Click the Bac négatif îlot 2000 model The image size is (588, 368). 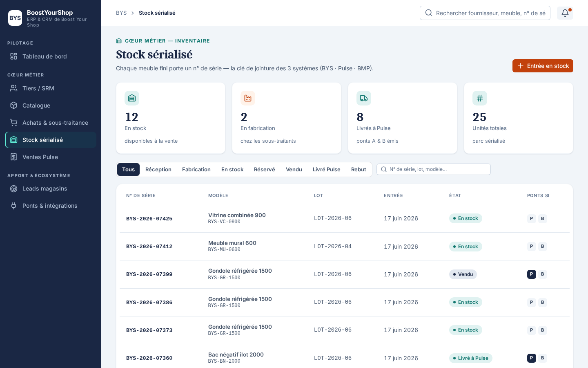(236, 355)
